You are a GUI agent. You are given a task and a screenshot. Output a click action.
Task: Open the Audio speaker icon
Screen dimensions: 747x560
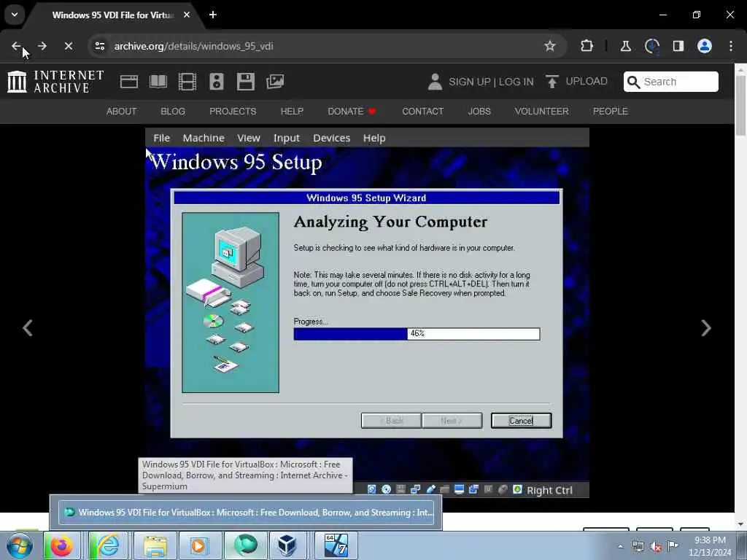tap(216, 82)
